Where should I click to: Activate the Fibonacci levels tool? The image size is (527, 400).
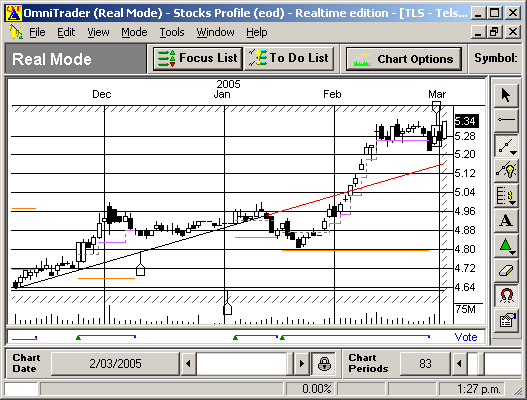tap(504, 195)
